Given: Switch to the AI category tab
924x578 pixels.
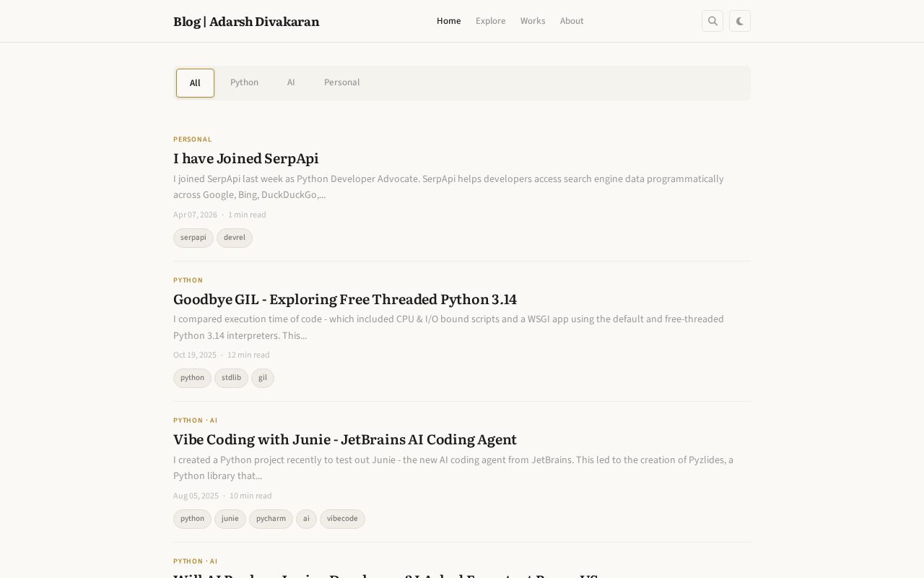Looking at the screenshot, I should 291,82.
